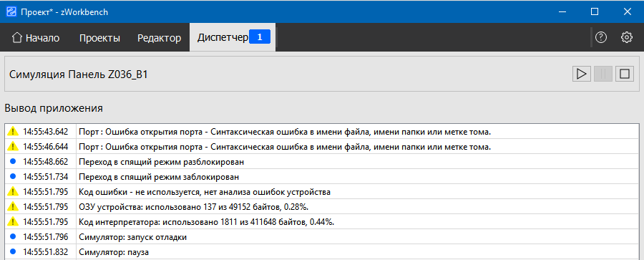
Task: Select port error message at 14:55:43.642
Action: tap(285, 132)
